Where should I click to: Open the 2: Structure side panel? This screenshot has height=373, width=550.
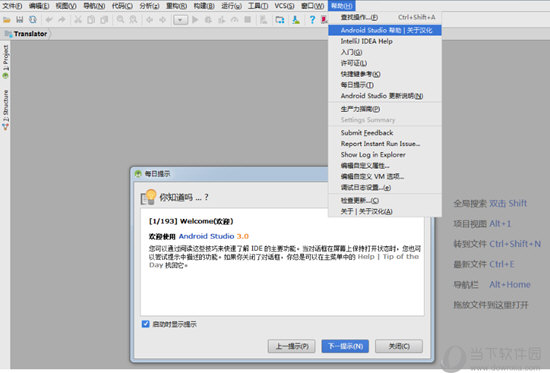(x=5, y=110)
